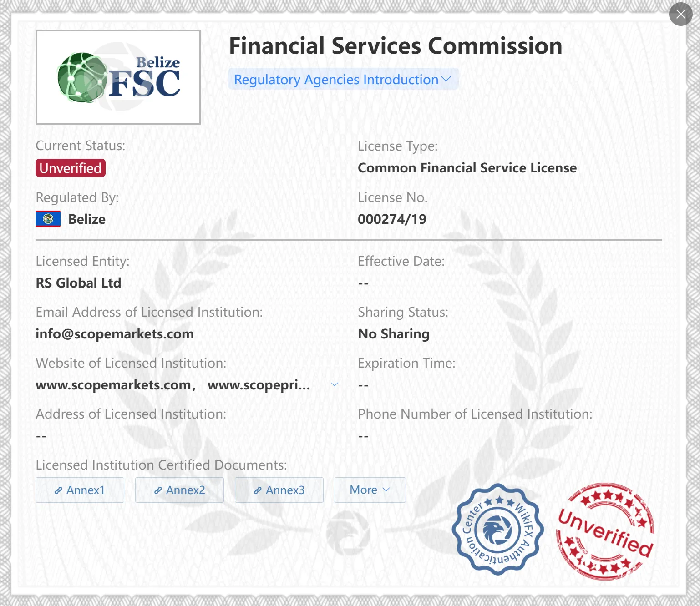Expand the website list chevron
This screenshot has height=606, width=700.
tap(334, 385)
